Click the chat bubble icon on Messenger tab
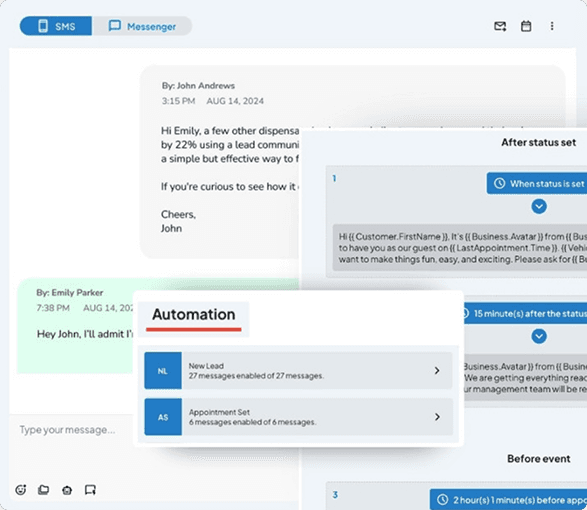The image size is (587, 510). tap(115, 26)
